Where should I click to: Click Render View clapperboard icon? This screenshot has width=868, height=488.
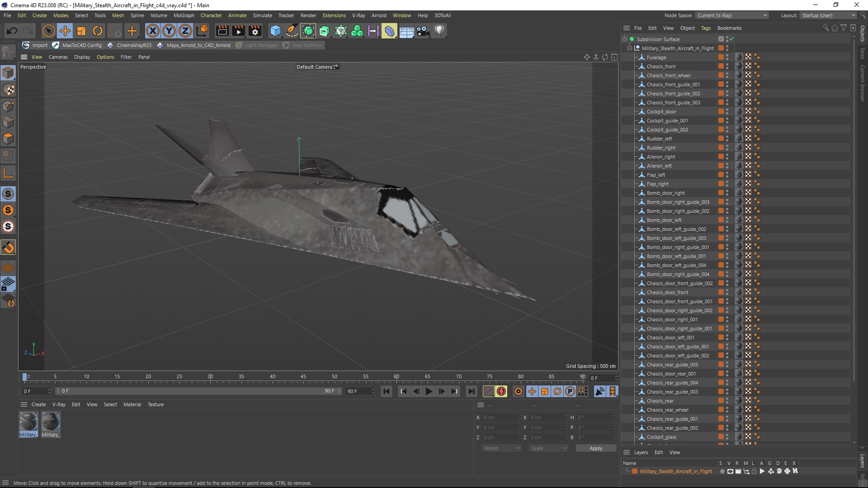tap(222, 31)
